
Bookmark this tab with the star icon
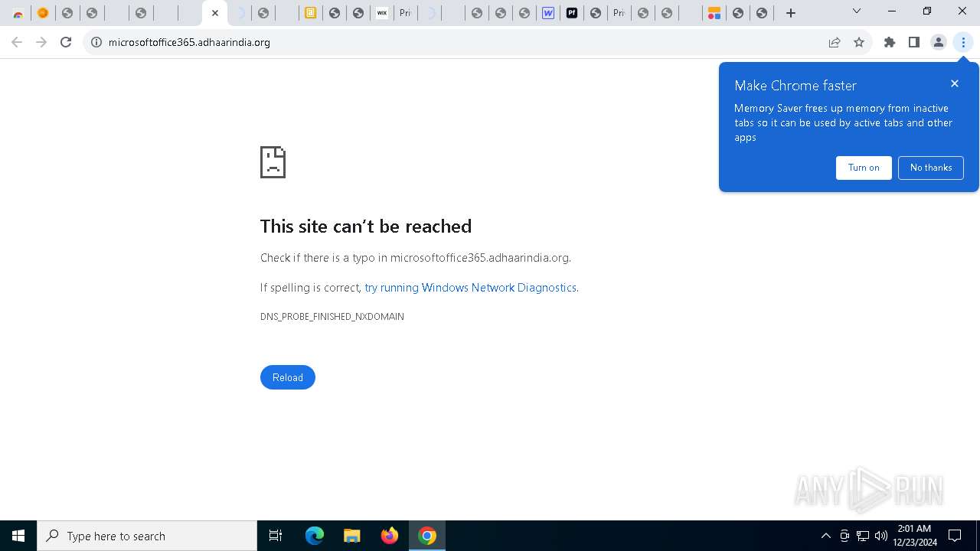pyautogui.click(x=859, y=42)
